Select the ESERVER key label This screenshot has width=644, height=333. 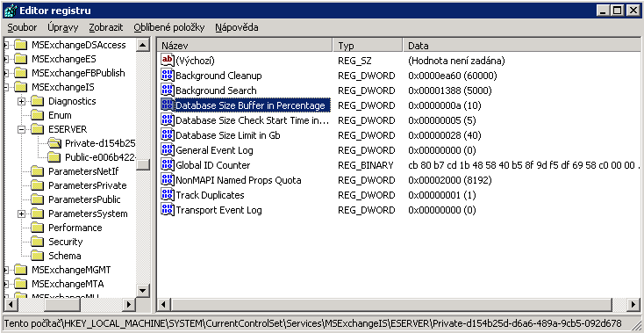68,129
